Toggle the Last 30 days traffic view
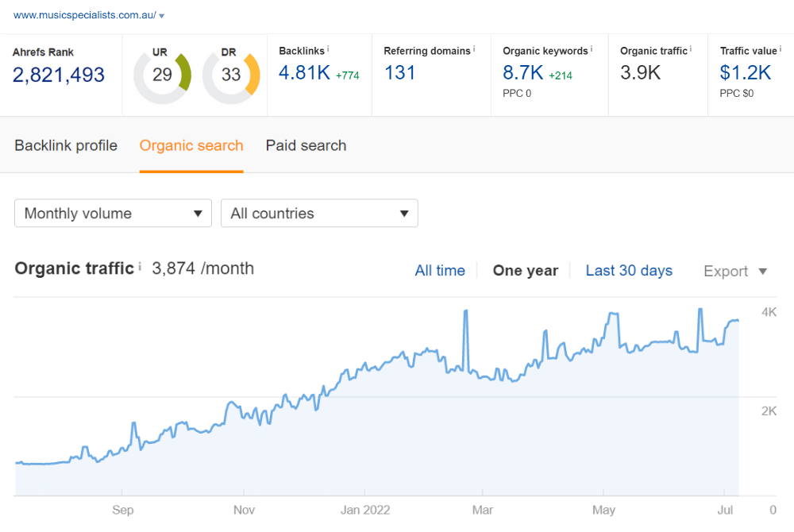794x532 pixels. pyautogui.click(x=629, y=270)
